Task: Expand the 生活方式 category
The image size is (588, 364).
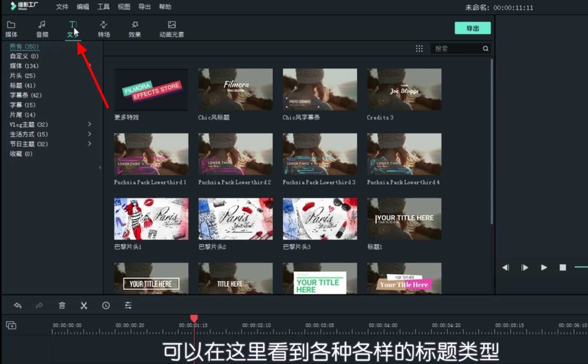Action: click(90, 134)
